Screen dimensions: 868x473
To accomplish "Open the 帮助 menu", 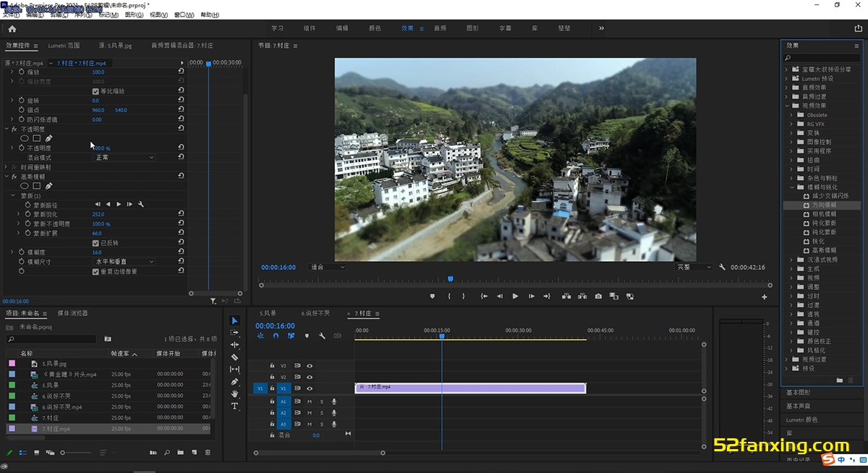I will point(210,14).
